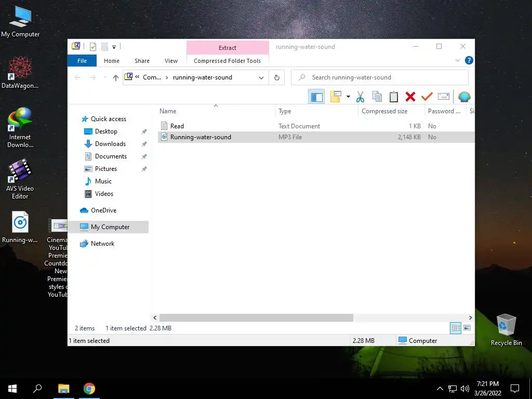
Task: Click the Rename toolbar icon
Action: tap(444, 97)
